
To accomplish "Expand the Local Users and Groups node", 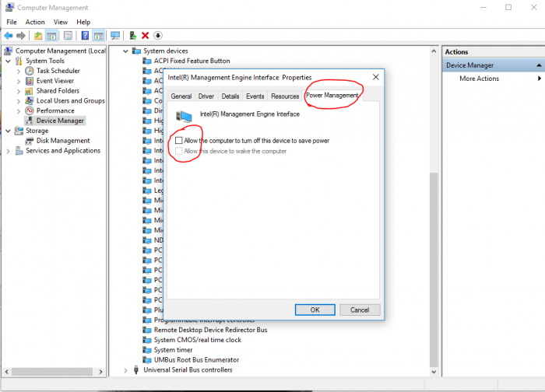I will pos(19,101).
